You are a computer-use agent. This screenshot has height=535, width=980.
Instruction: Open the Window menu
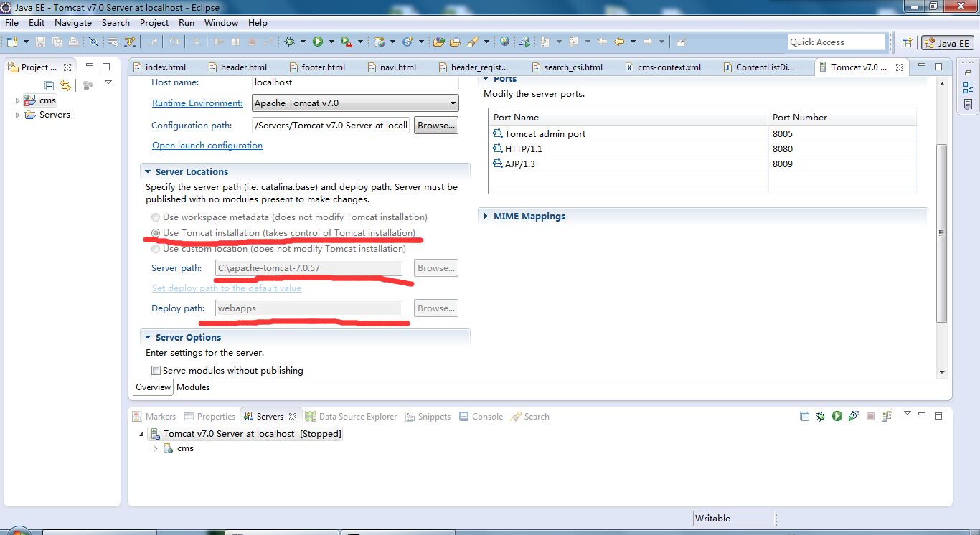(x=221, y=23)
